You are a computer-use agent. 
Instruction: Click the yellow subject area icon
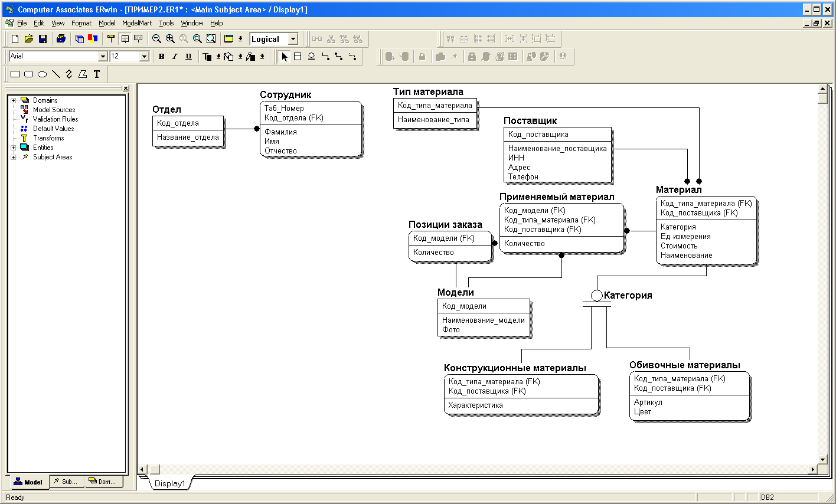pyautogui.click(x=229, y=39)
